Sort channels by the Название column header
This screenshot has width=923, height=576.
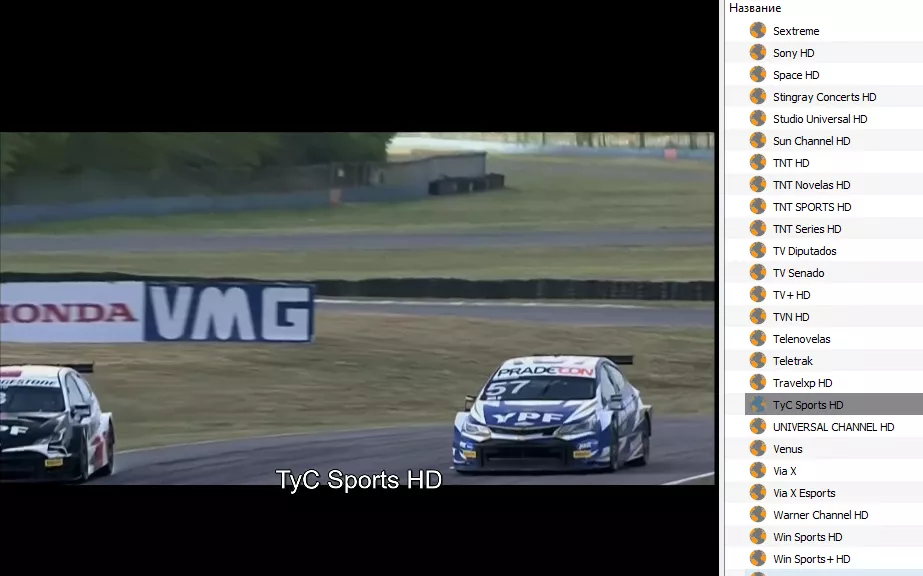[x=755, y=8]
